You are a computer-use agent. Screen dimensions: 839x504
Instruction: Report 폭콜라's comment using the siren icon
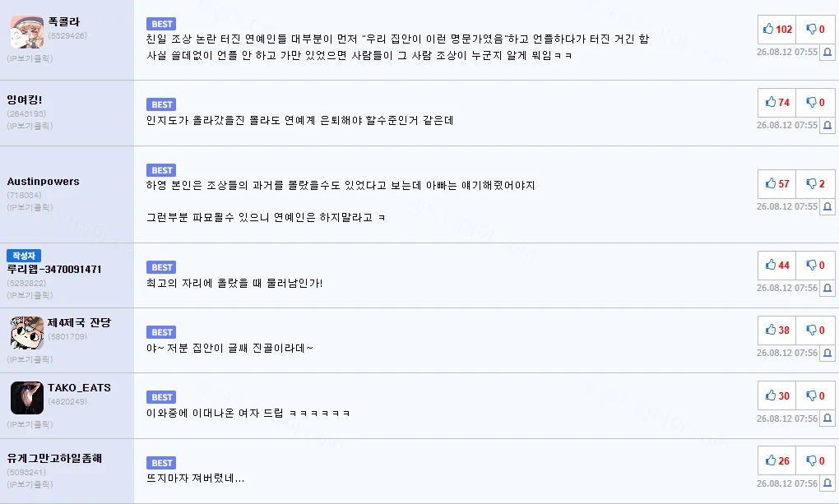pyautogui.click(x=827, y=52)
